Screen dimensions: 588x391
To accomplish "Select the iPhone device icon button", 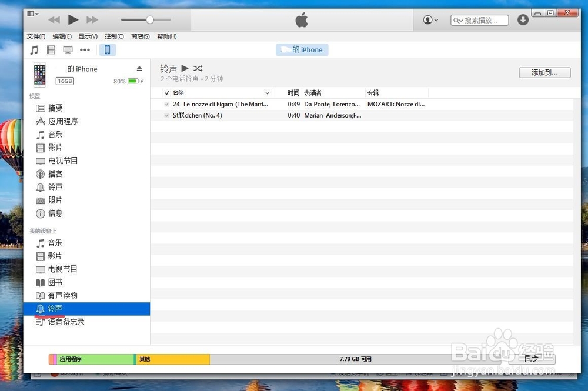I will 108,50.
